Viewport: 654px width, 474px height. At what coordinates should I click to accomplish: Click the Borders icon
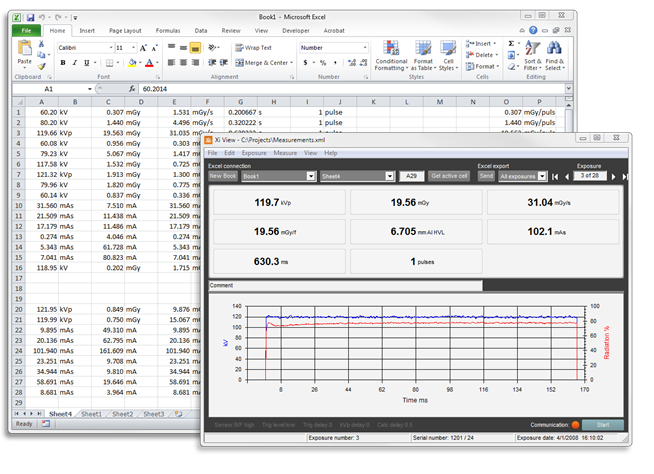109,63
